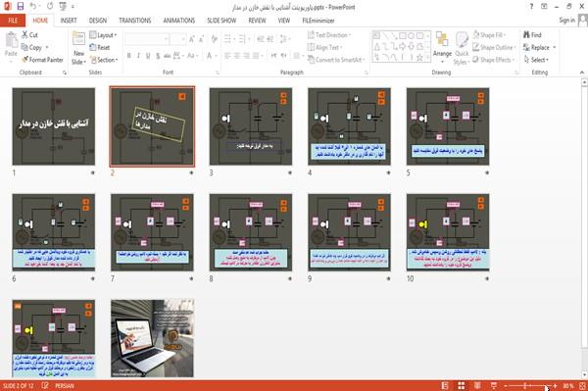Select slide 5 thumbnail
Screen dimensions: 588x391
(x=448, y=126)
